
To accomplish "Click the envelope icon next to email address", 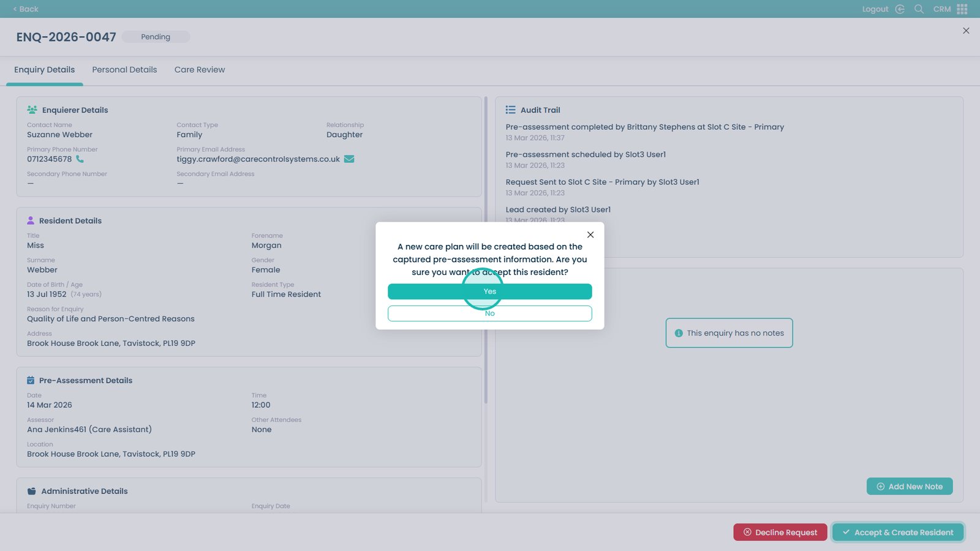I will (x=349, y=159).
